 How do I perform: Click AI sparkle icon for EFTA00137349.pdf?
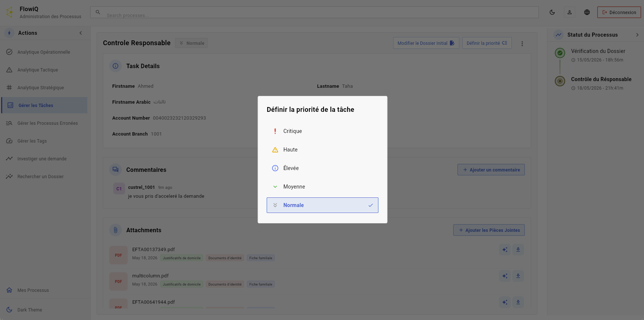click(x=505, y=250)
